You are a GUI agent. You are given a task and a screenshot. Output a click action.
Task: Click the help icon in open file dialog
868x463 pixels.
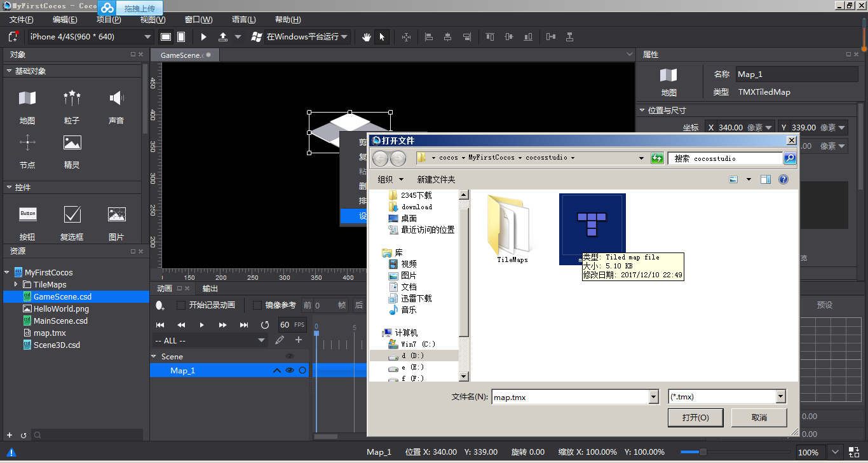[x=783, y=179]
